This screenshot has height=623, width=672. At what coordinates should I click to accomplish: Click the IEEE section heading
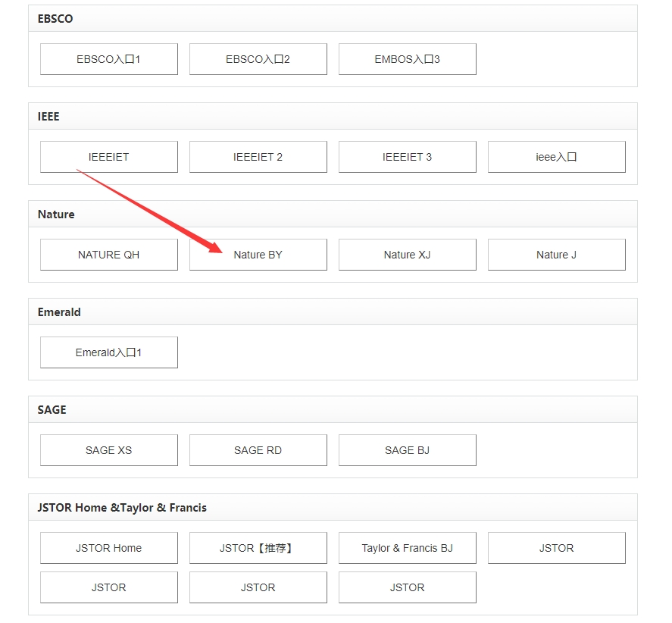point(48,117)
